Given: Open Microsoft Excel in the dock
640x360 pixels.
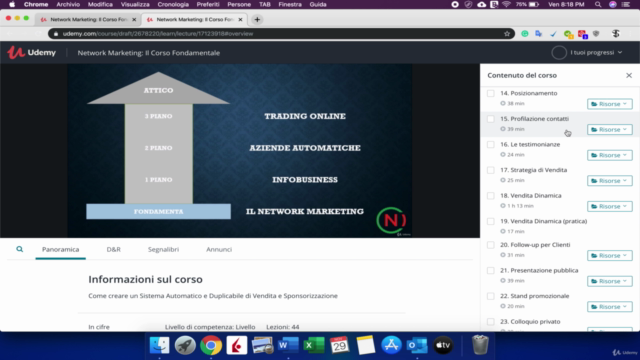Looking at the screenshot, I should [314, 345].
